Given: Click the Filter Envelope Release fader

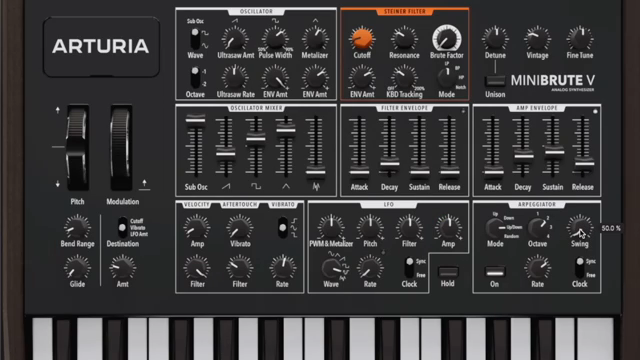Looking at the screenshot, I should (449, 172).
